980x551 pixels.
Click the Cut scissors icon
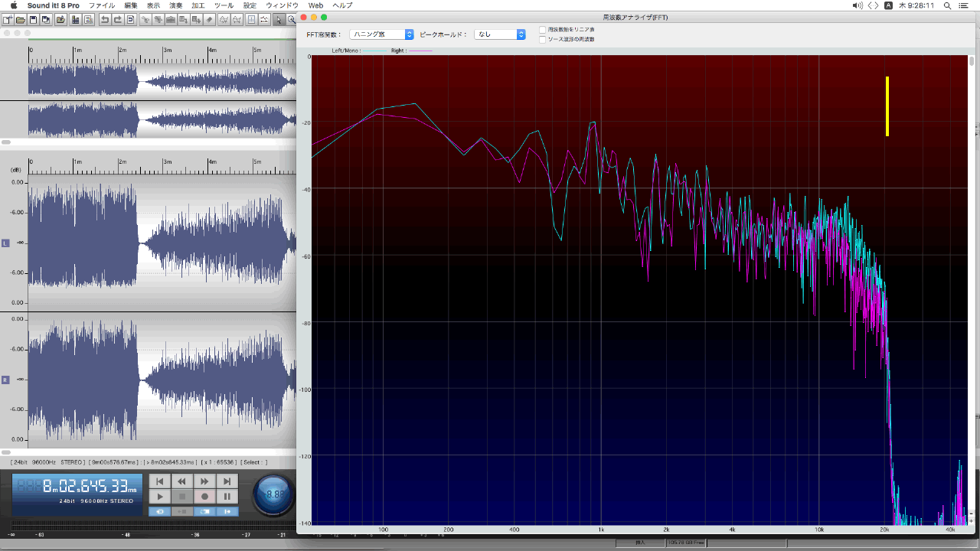[x=145, y=19]
